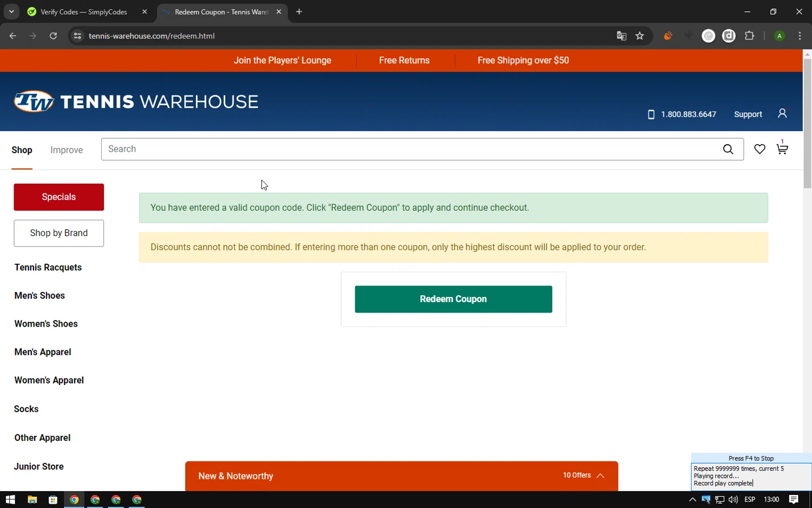This screenshot has width=812, height=508.
Task: Bookmark this page with the star icon
Action: pyautogui.click(x=640, y=36)
